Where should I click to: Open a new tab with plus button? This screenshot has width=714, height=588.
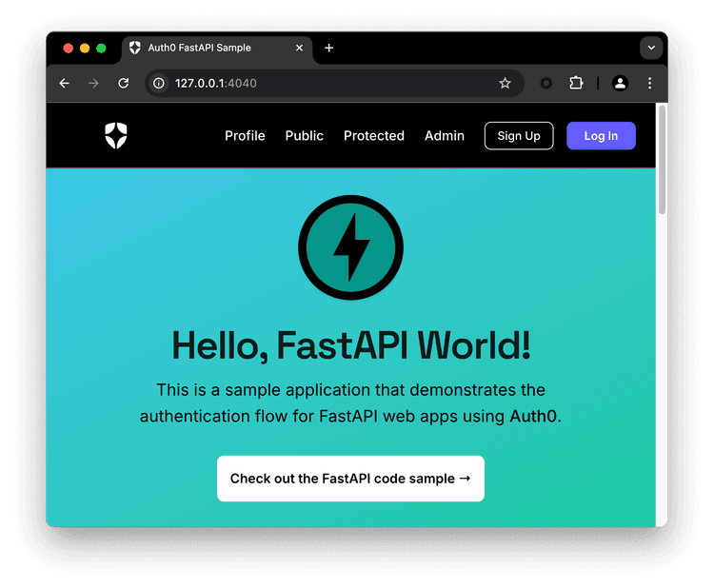coord(328,48)
